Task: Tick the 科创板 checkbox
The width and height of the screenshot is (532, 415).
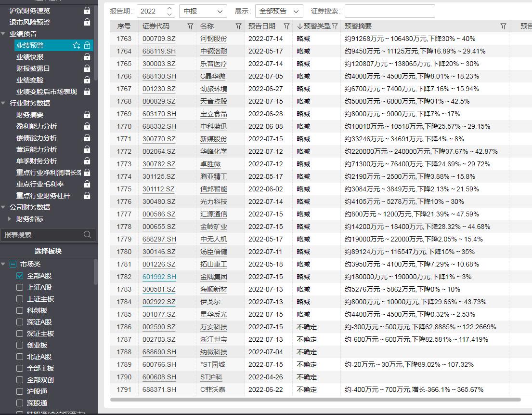Action: click(20, 310)
